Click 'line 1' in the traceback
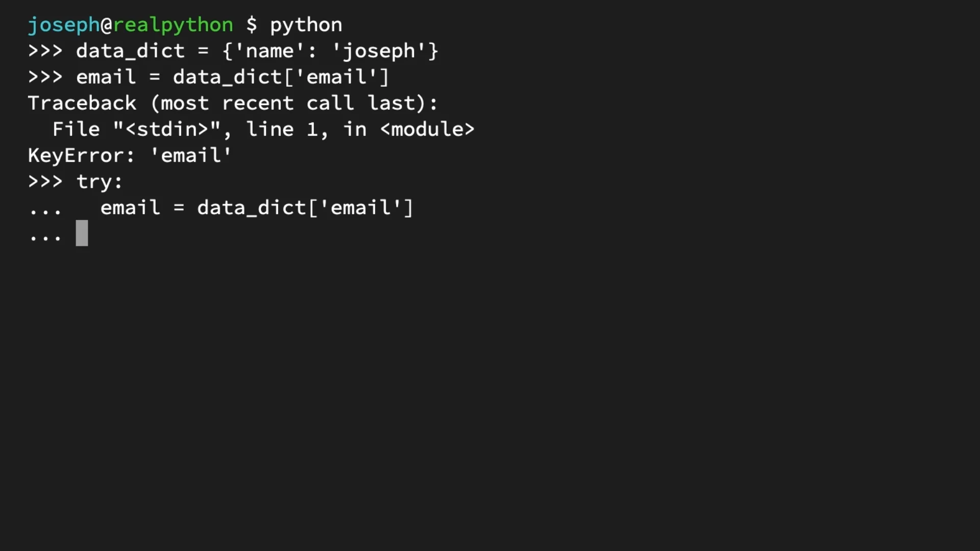The height and width of the screenshot is (551, 980). click(287, 130)
